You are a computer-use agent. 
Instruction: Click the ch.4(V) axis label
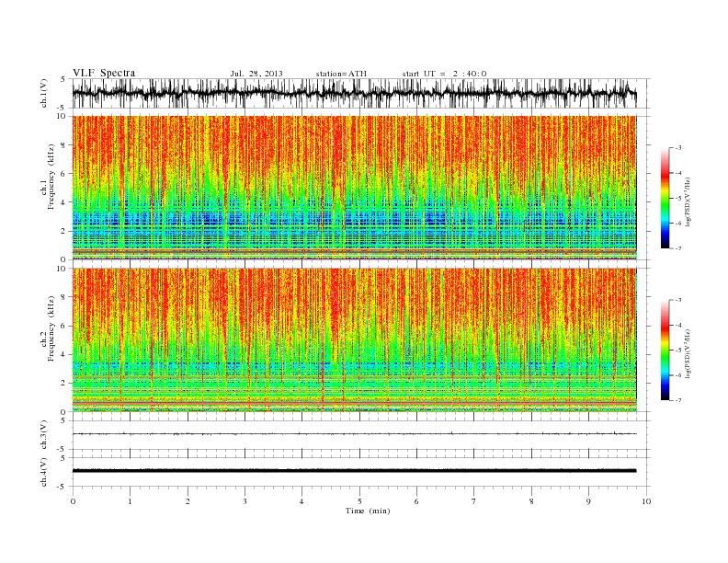click(x=44, y=473)
